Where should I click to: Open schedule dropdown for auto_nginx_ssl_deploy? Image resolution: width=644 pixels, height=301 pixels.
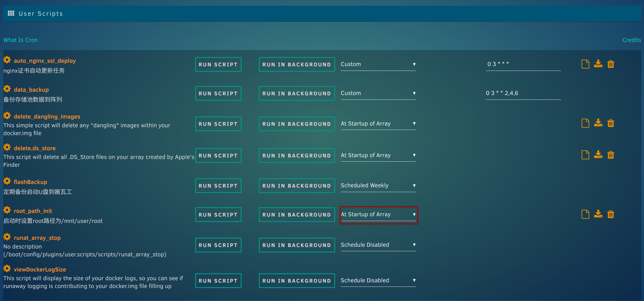(378, 65)
